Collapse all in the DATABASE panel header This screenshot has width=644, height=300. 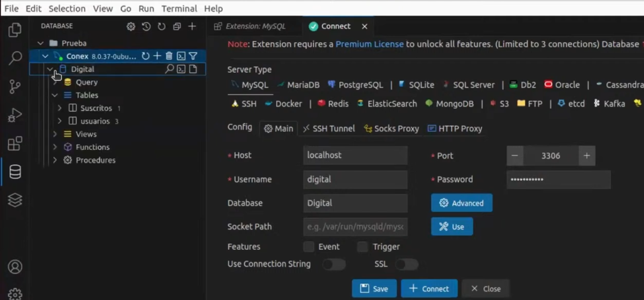click(x=177, y=26)
